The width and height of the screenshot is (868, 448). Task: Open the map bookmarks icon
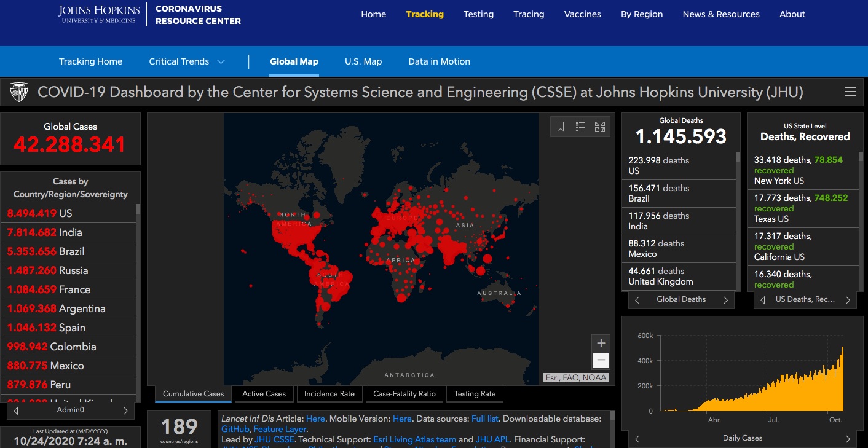pyautogui.click(x=561, y=127)
